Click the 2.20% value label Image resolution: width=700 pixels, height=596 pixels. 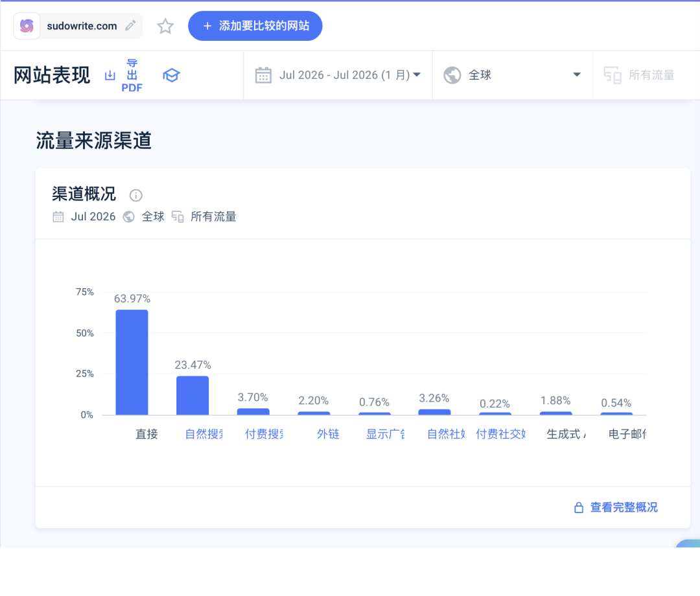(x=314, y=400)
